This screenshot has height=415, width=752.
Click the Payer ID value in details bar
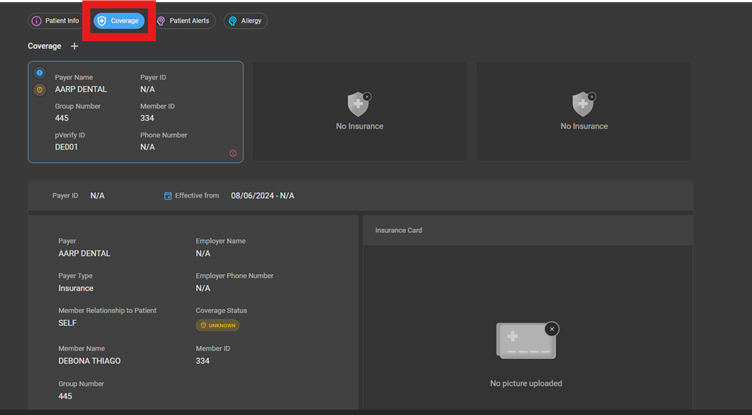97,196
